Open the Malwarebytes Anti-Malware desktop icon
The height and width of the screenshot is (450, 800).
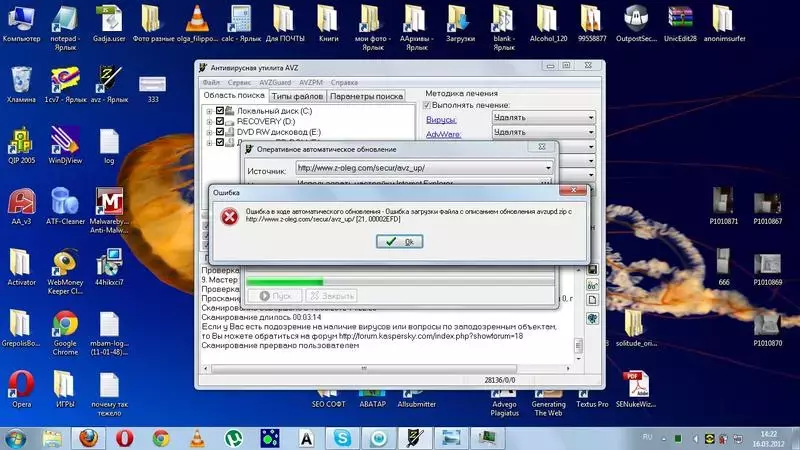[x=109, y=210]
